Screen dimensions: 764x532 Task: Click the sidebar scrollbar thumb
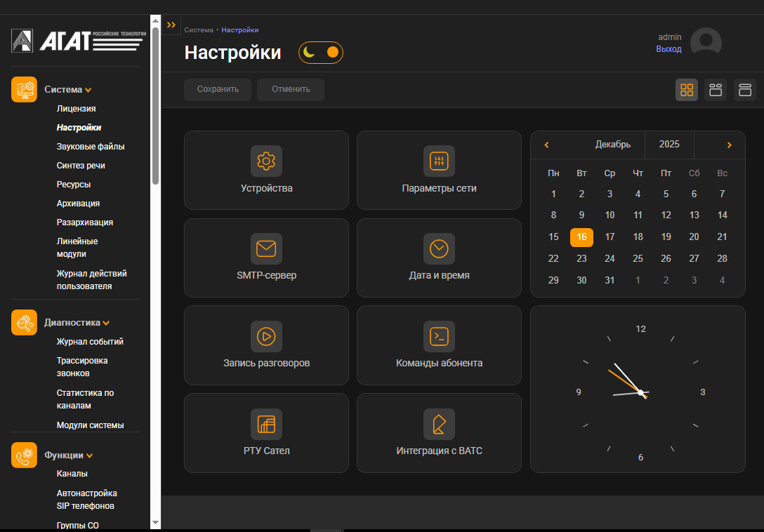[x=155, y=106]
